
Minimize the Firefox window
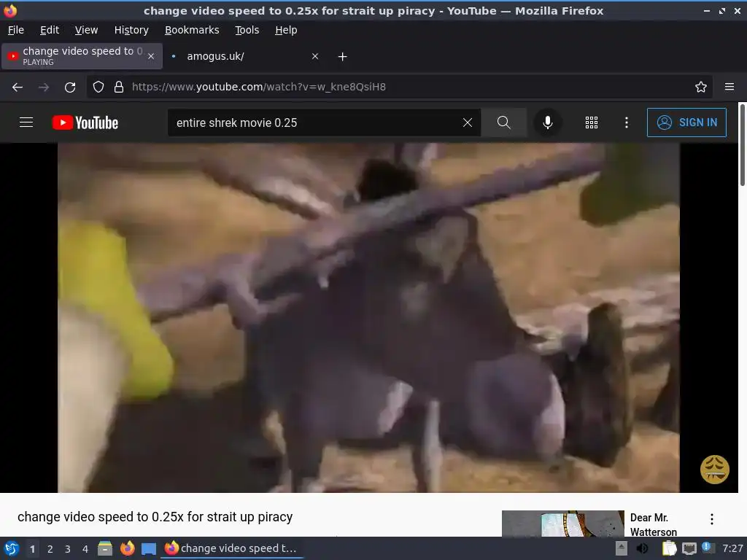coord(706,10)
